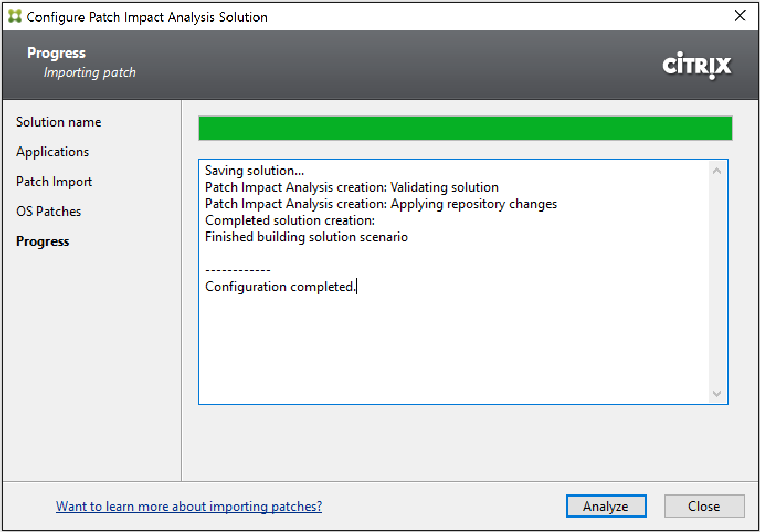Viewport: 760px width, 532px height.
Task: Click the 'Finished building solution scenario' line
Action: (x=306, y=237)
